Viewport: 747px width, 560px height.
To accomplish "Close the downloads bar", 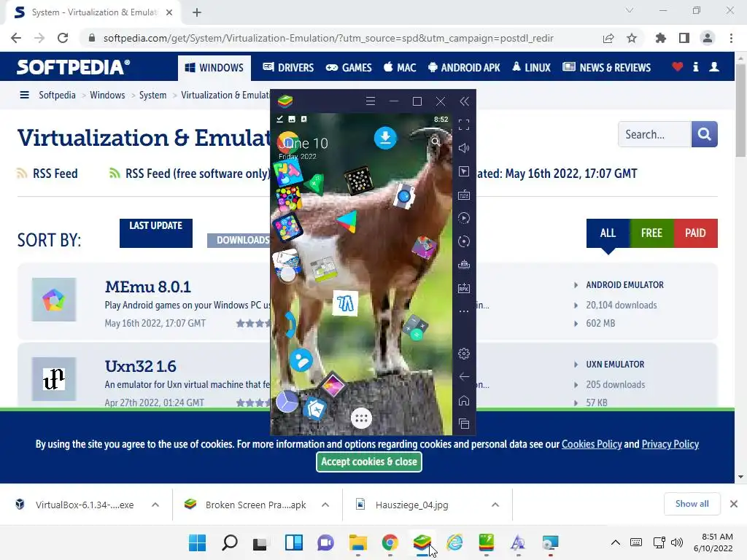I will [734, 504].
